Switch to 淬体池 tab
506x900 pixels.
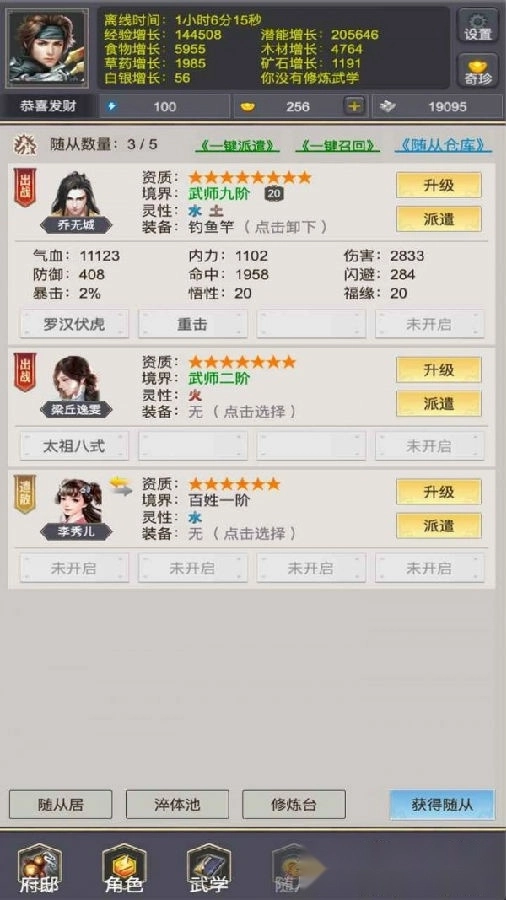click(x=177, y=805)
